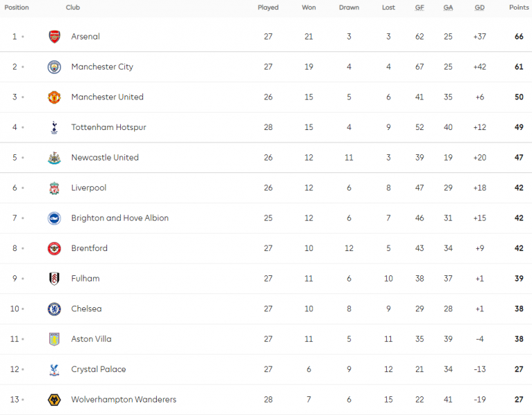
Task: Click the Manchester City club crest
Action: click(55, 67)
